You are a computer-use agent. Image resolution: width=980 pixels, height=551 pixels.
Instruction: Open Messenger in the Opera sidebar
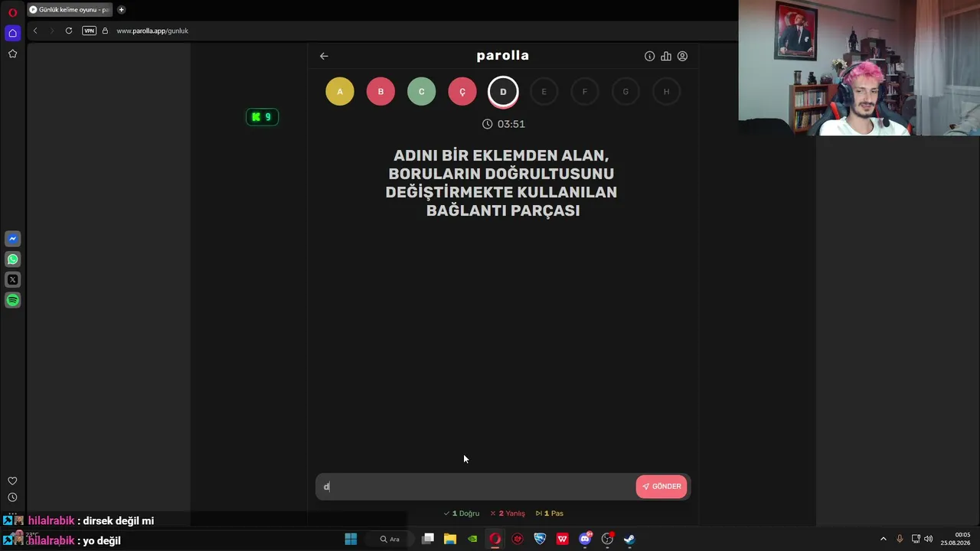pyautogui.click(x=12, y=239)
